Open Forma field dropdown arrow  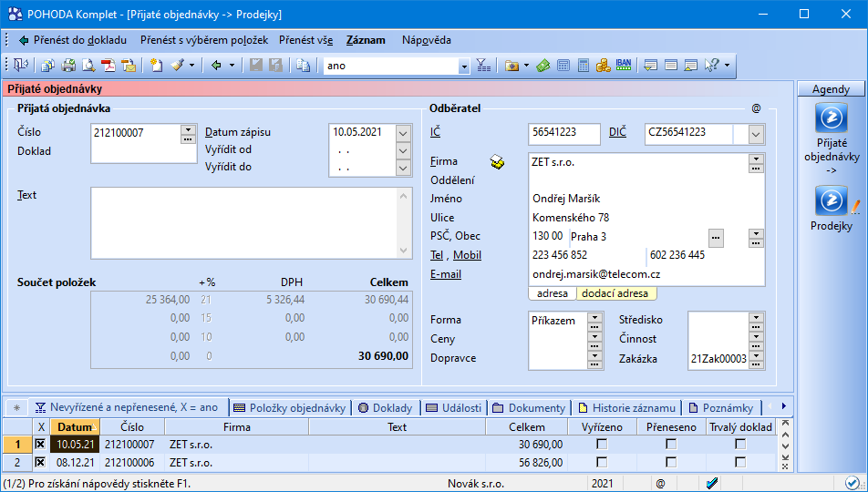pos(594,318)
